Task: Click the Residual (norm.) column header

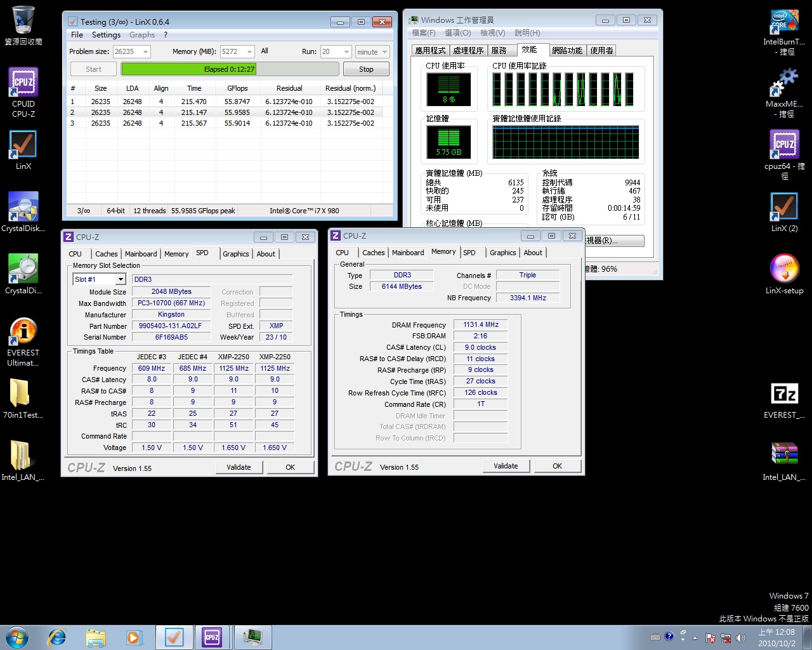Action: tap(350, 88)
